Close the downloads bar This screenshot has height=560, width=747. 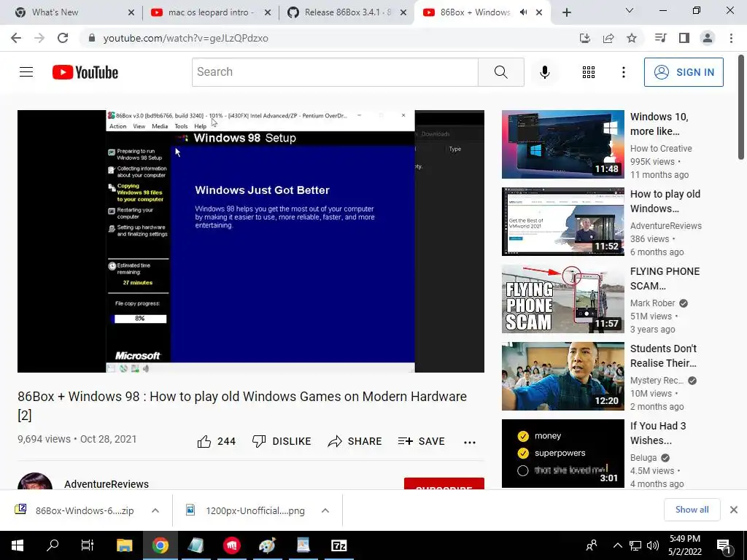click(734, 510)
